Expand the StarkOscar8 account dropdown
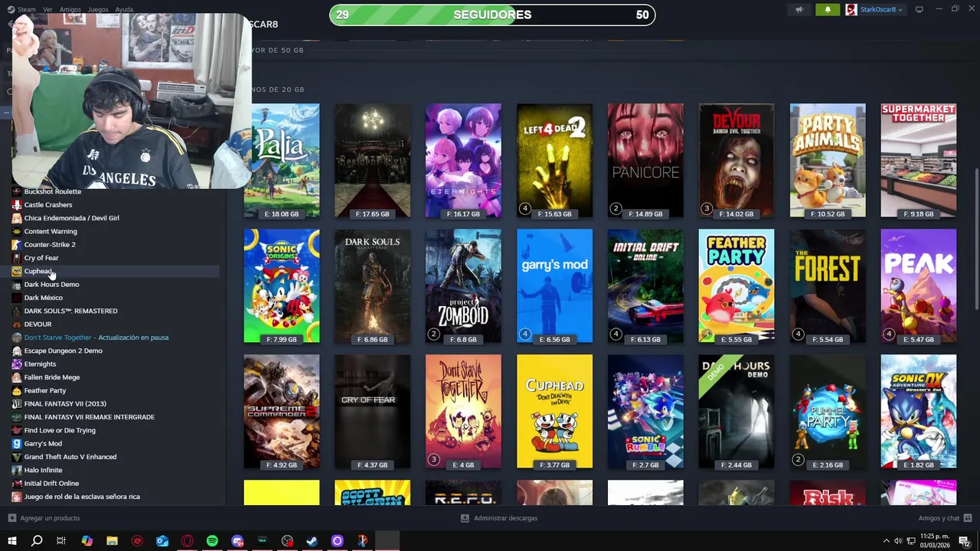 pos(900,10)
